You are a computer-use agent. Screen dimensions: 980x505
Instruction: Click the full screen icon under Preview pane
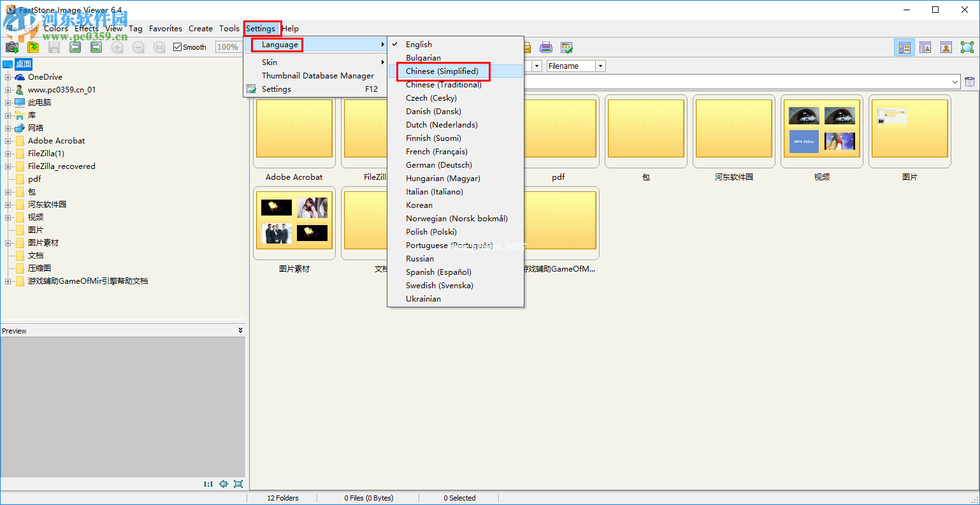click(238, 484)
